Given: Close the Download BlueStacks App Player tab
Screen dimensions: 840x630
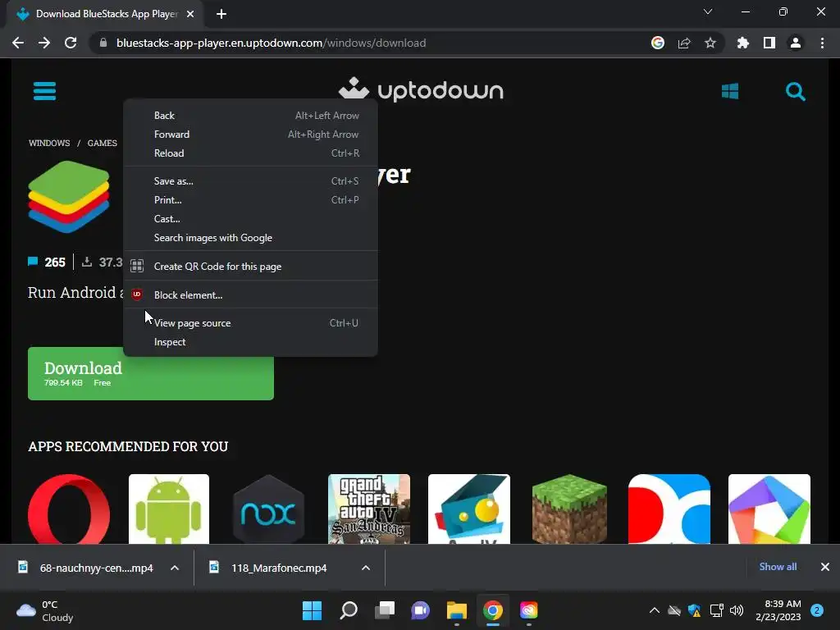Looking at the screenshot, I should click(x=190, y=14).
